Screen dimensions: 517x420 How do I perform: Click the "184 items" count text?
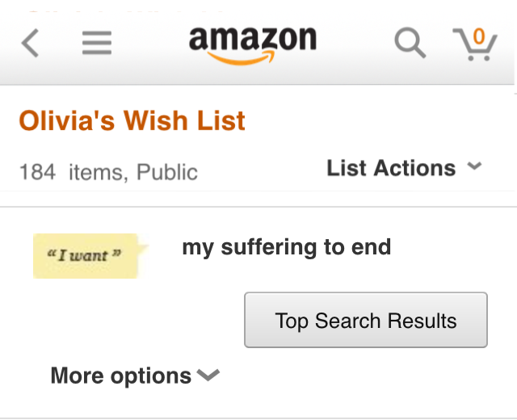point(71,172)
